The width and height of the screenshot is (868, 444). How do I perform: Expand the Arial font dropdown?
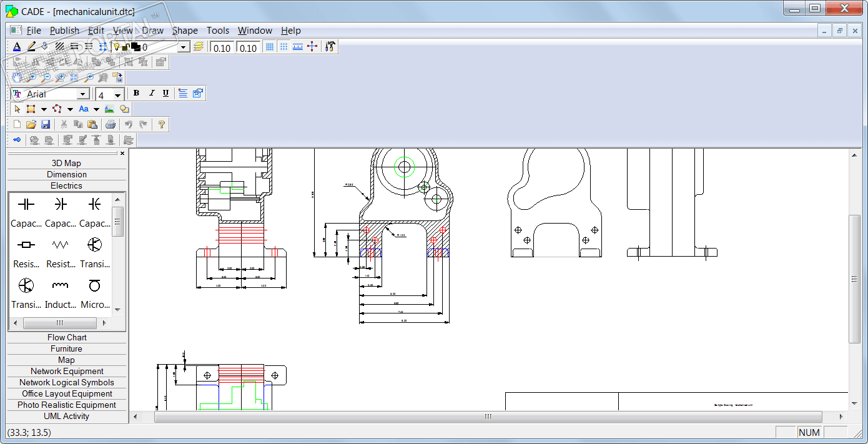pyautogui.click(x=82, y=94)
